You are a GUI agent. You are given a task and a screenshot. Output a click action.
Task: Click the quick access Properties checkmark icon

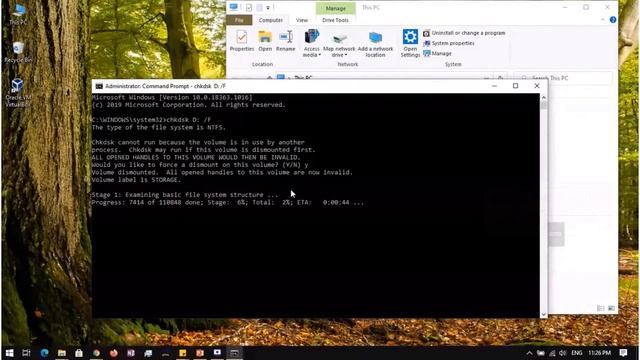[x=249, y=7]
